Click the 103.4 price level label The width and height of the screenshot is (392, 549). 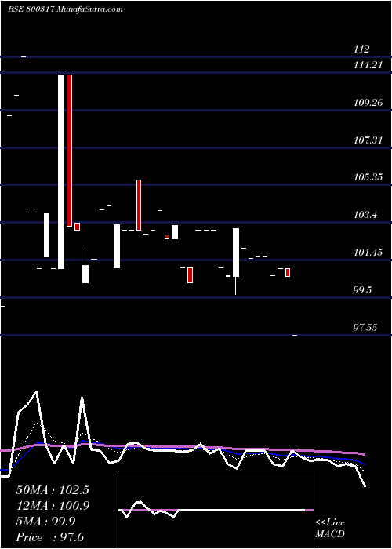365,215
